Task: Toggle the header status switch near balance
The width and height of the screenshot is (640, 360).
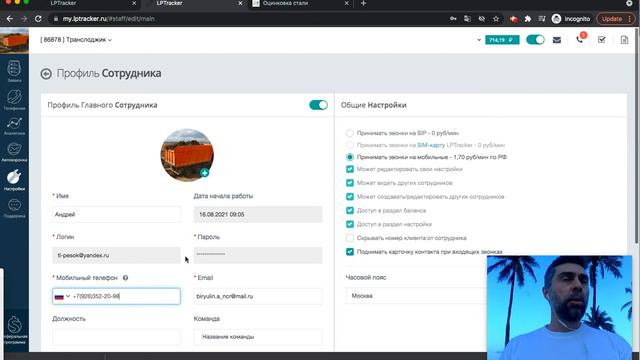Action: pos(535,40)
